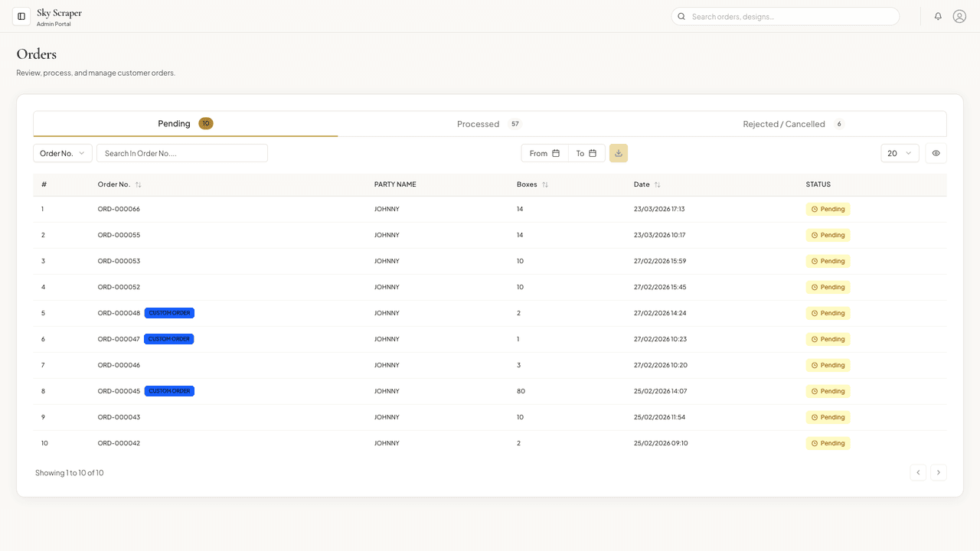Open the notifications bell
Screen dimensions: 980x551
938,16
